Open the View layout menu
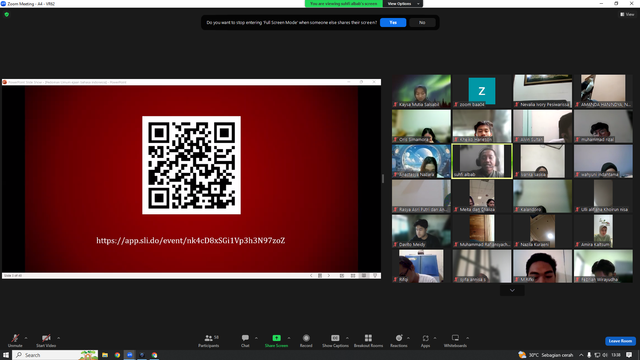The image size is (640, 360). point(627,14)
